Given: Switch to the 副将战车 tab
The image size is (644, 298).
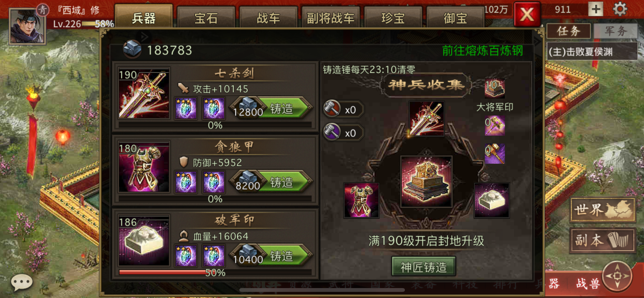Looking at the screenshot, I should [x=330, y=18].
